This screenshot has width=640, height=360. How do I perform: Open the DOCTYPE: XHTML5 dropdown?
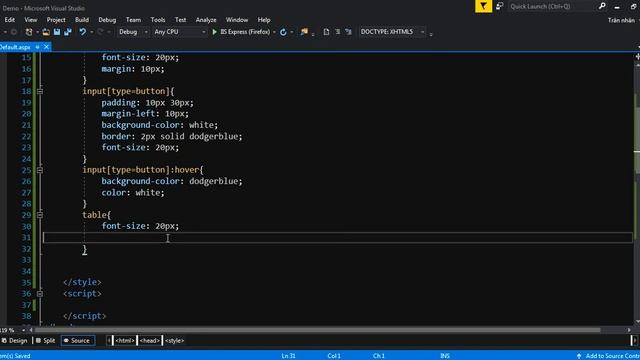click(x=393, y=32)
